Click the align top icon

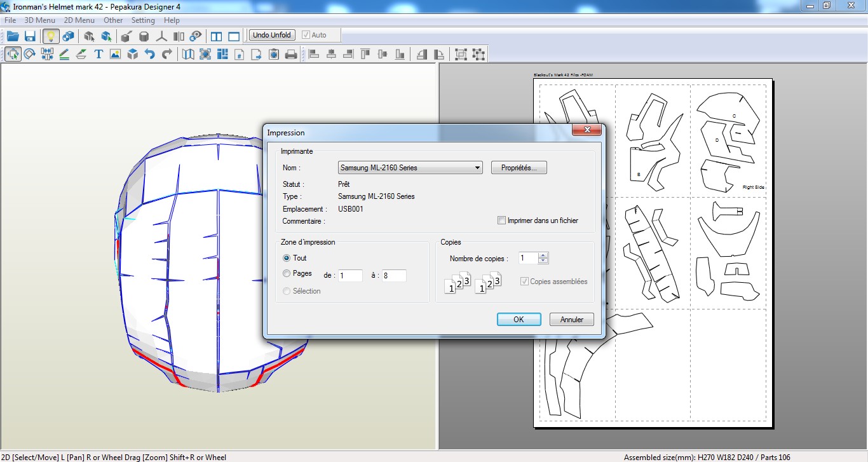click(365, 55)
